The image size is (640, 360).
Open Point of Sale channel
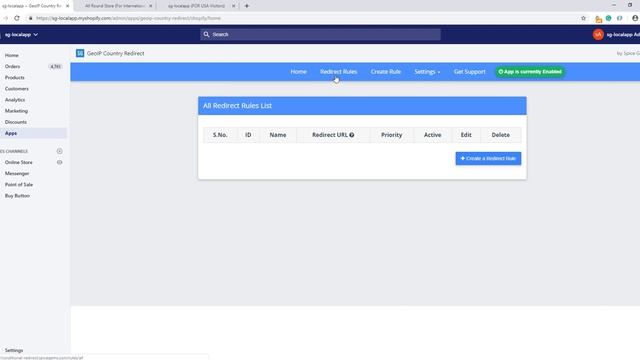(19, 184)
